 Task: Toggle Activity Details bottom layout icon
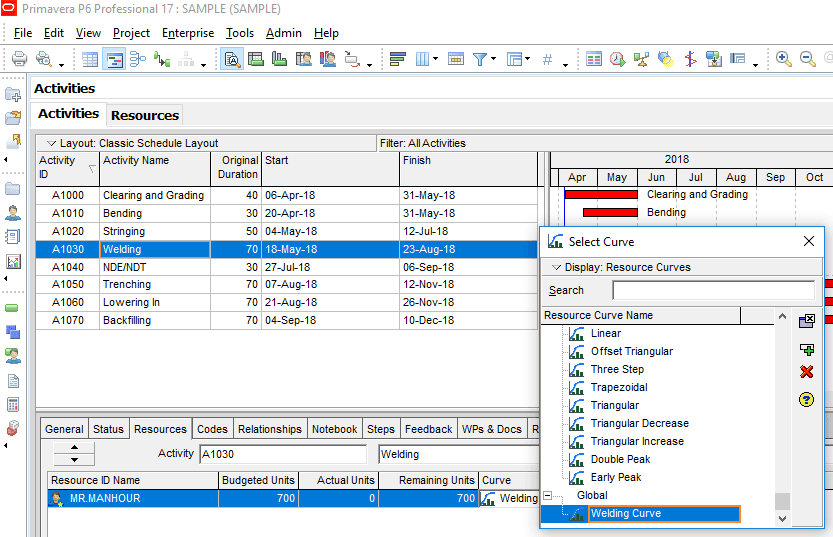pyautogui.click(x=232, y=59)
